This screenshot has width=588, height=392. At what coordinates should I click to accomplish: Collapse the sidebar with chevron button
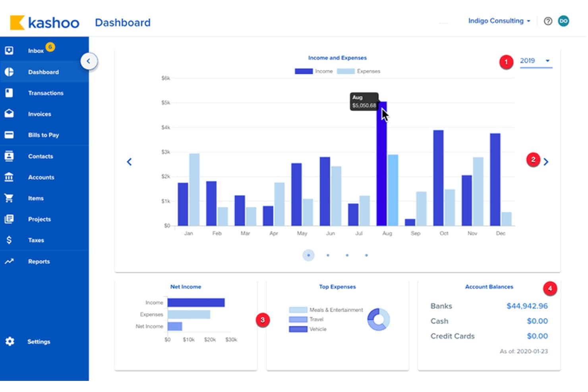coord(89,61)
